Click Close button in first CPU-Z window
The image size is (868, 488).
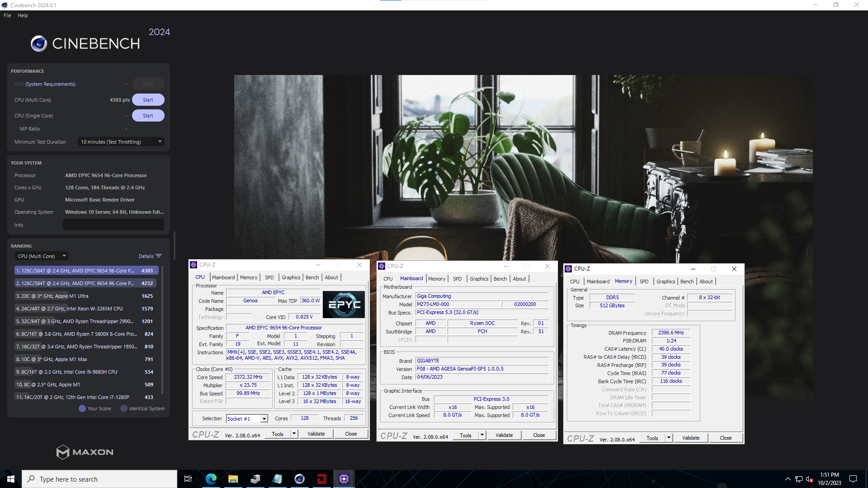(351, 434)
